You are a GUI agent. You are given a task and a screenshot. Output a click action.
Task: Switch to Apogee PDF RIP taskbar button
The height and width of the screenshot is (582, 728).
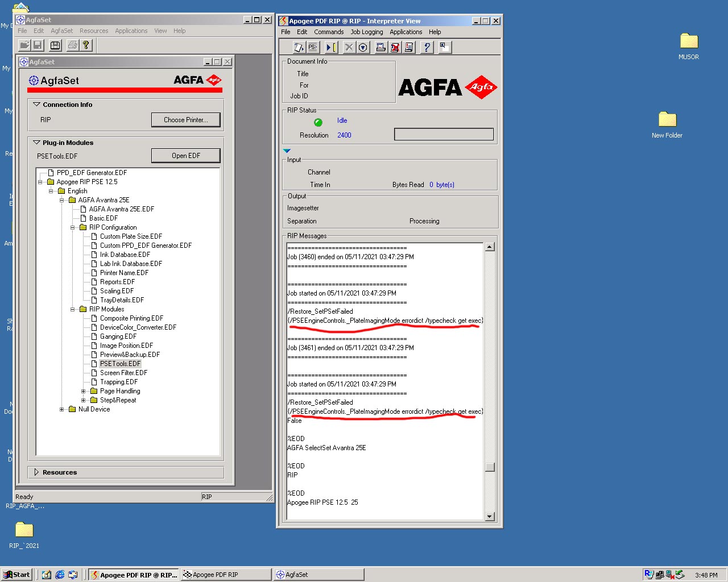point(226,575)
